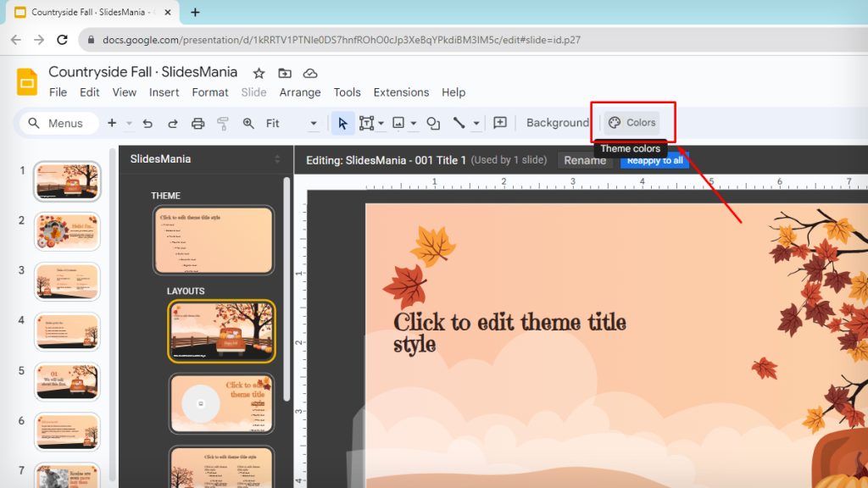Open the Extensions menu
Viewport: 868px width, 488px height.
401,92
